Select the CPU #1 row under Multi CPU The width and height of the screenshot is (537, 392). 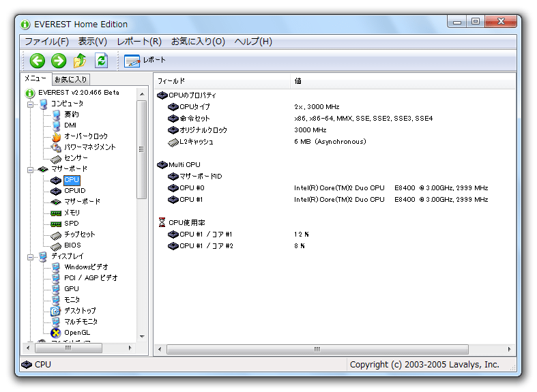[334, 200]
